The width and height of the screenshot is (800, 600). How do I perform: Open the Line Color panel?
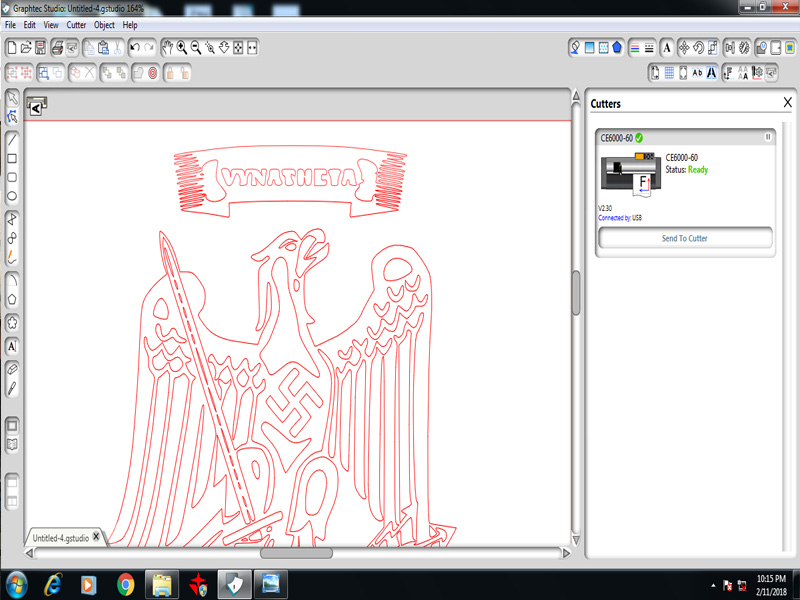635,48
